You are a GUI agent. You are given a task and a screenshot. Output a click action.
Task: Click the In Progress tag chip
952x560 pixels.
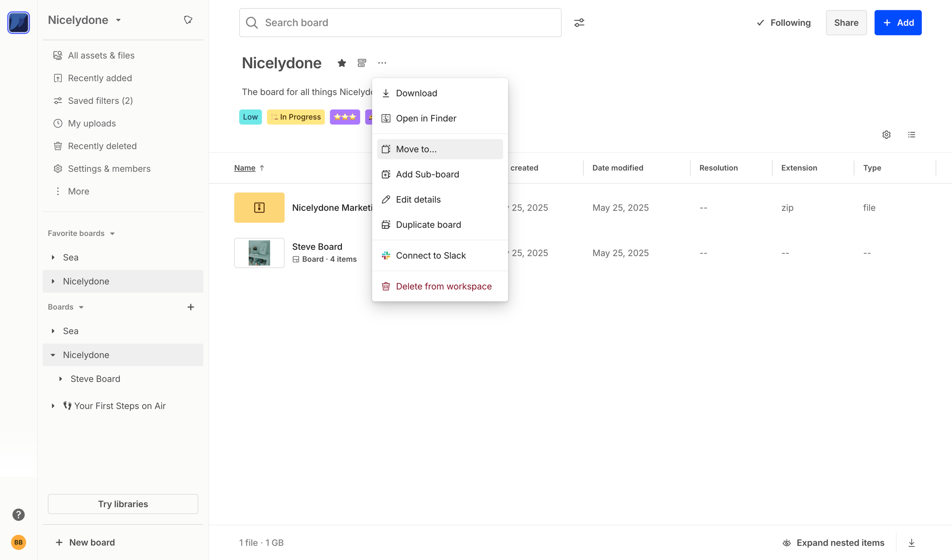296,117
